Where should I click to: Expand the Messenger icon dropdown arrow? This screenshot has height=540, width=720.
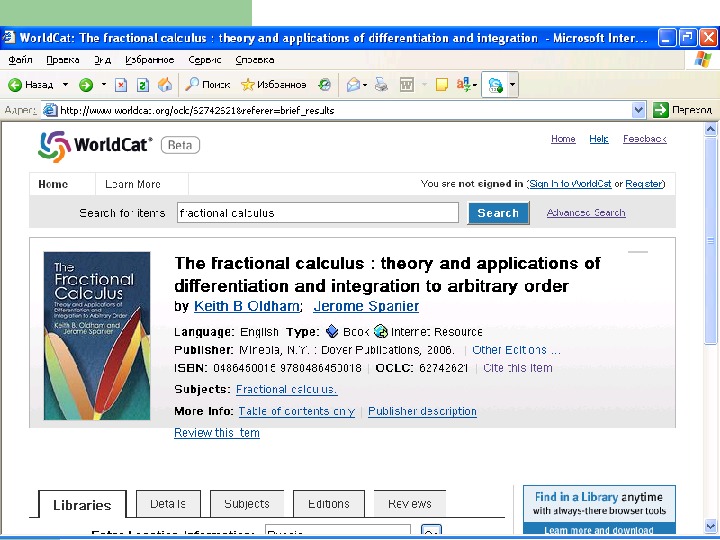(512, 85)
